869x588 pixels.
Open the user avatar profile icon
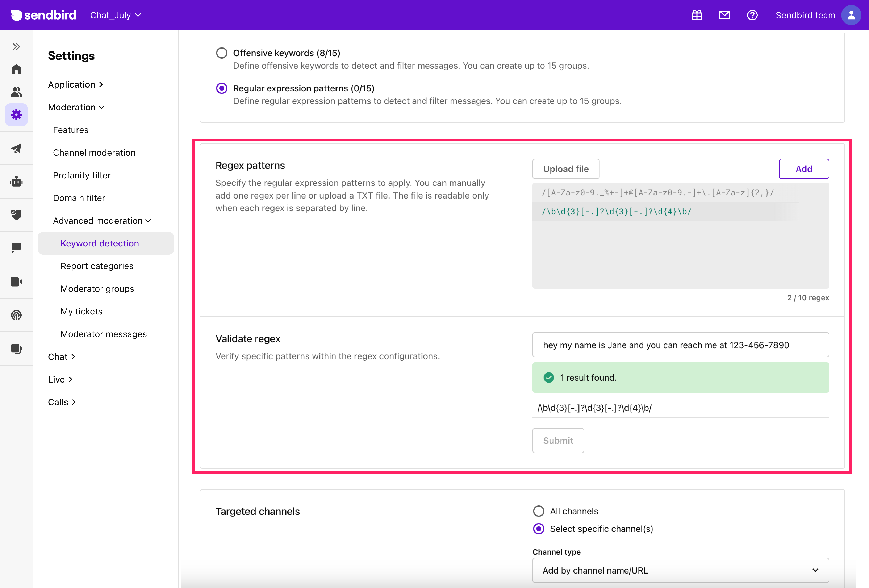coord(851,15)
